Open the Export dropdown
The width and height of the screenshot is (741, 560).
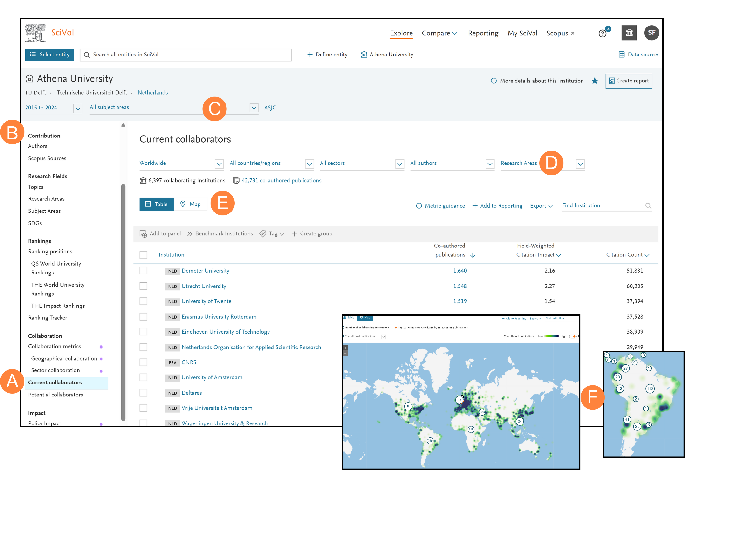[x=541, y=206]
